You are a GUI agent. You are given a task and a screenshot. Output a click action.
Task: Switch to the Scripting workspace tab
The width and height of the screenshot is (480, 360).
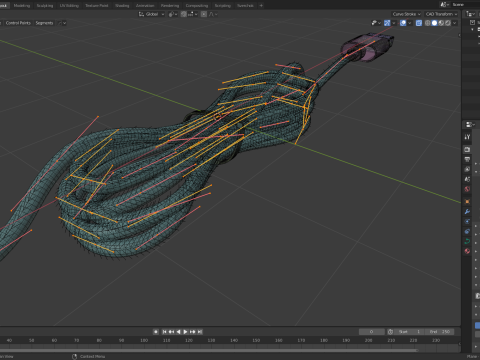click(222, 5)
